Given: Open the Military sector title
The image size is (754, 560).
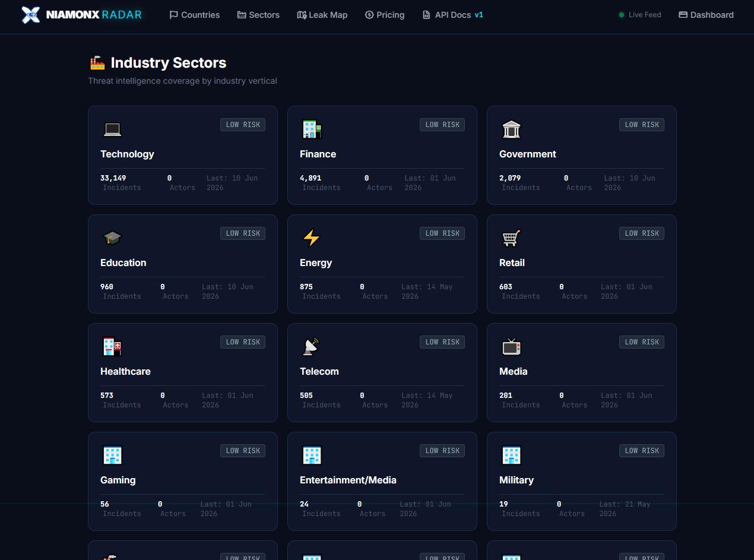Looking at the screenshot, I should click(x=517, y=480).
